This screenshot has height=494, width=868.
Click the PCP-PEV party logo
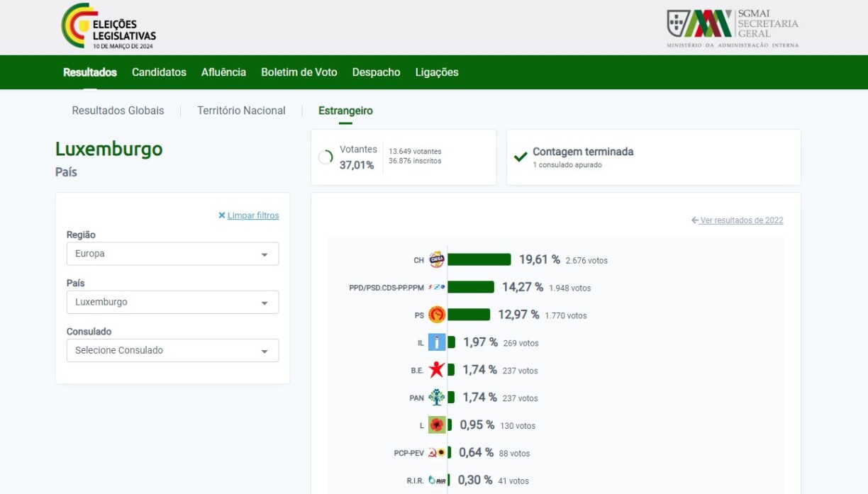[437, 453]
